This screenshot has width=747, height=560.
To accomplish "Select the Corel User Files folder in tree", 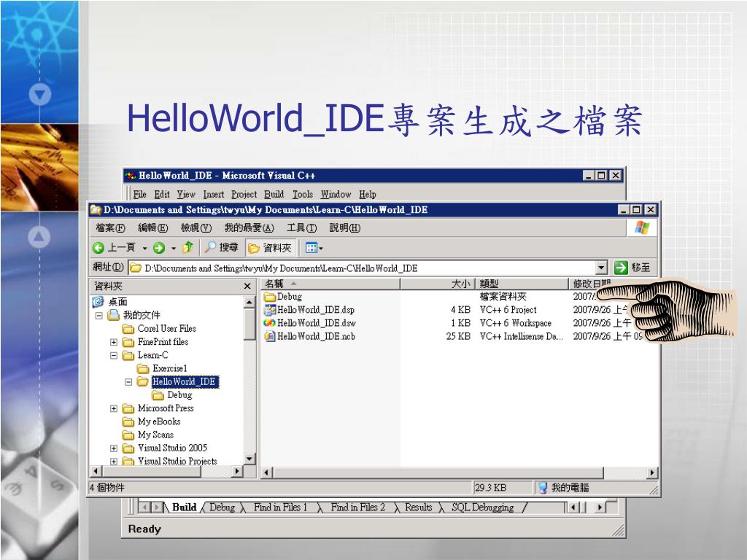I will pos(167,329).
